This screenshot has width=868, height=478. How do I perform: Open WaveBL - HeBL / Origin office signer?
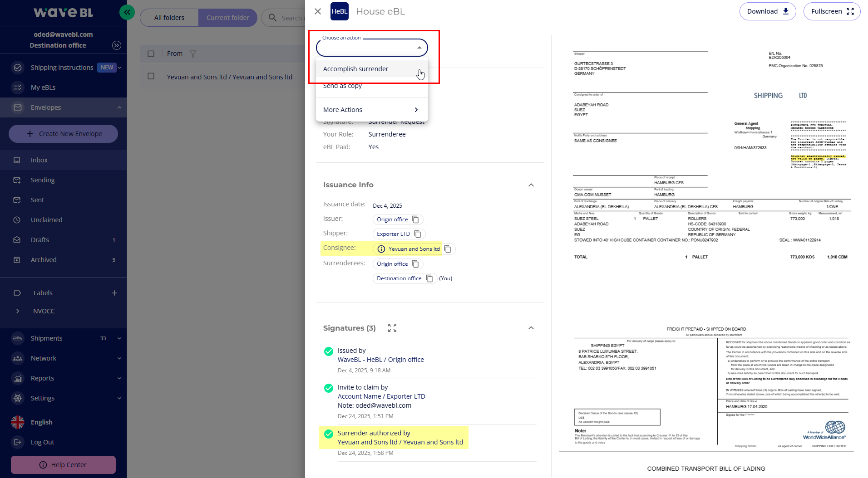coord(380,360)
